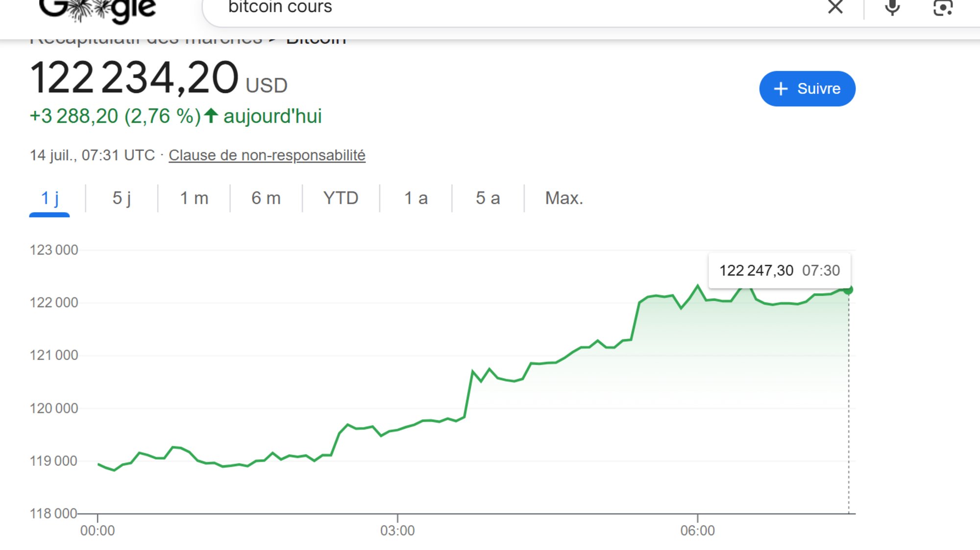The width and height of the screenshot is (980, 550).
Task: Select the 1 a chart range
Action: point(415,198)
